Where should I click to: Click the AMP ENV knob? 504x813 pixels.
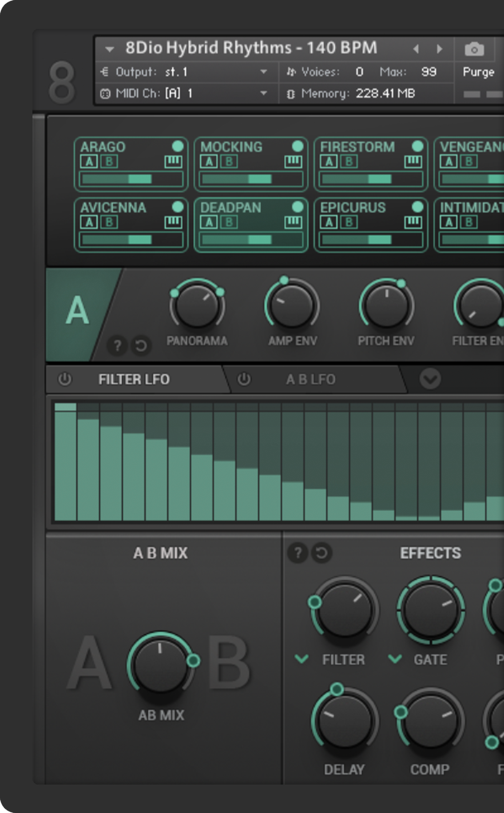pyautogui.click(x=292, y=306)
